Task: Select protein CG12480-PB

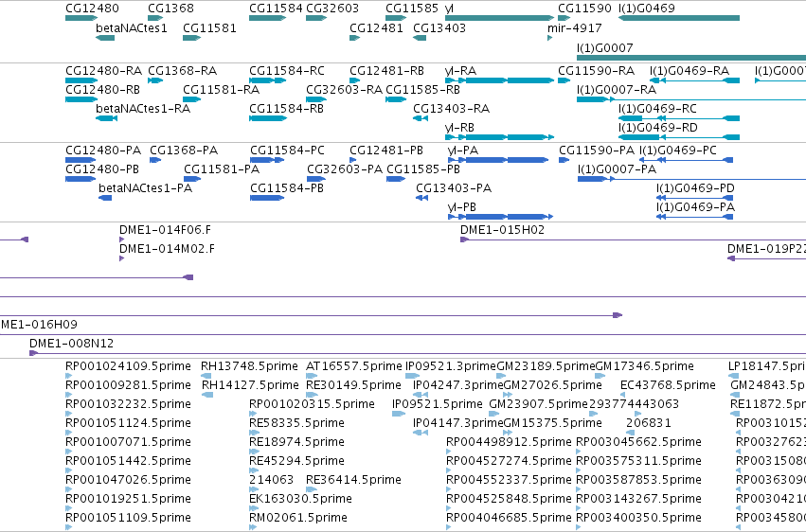Action: click(x=102, y=168)
